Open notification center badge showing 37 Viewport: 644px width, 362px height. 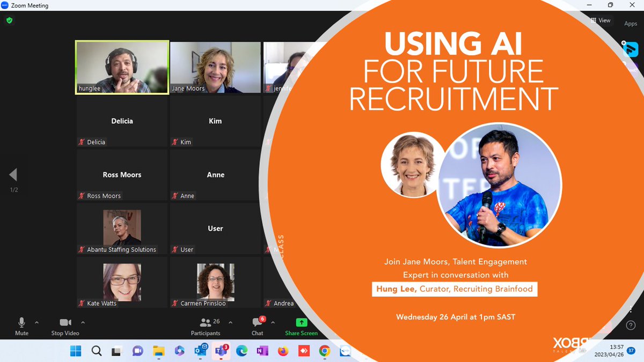631,351
